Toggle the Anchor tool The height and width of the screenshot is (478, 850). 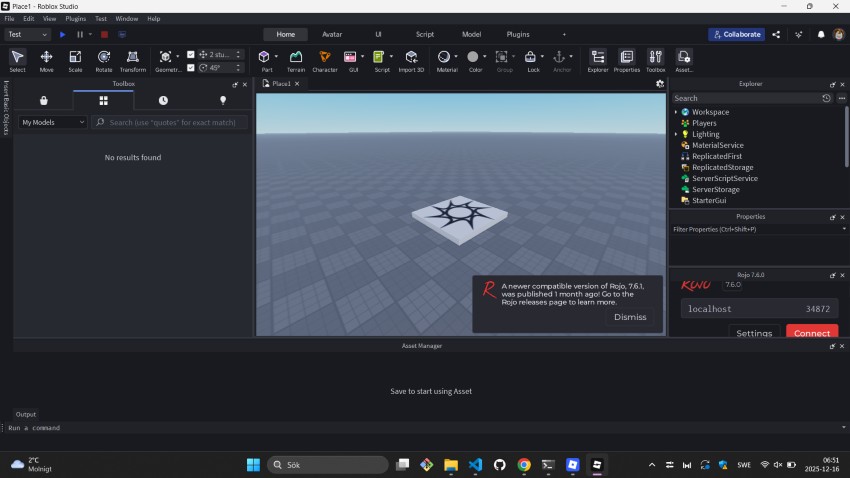point(560,60)
